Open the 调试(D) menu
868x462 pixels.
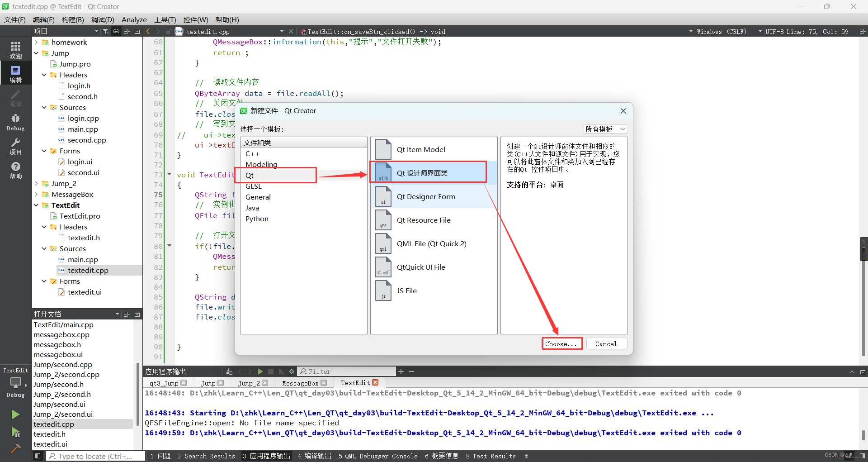coord(103,19)
